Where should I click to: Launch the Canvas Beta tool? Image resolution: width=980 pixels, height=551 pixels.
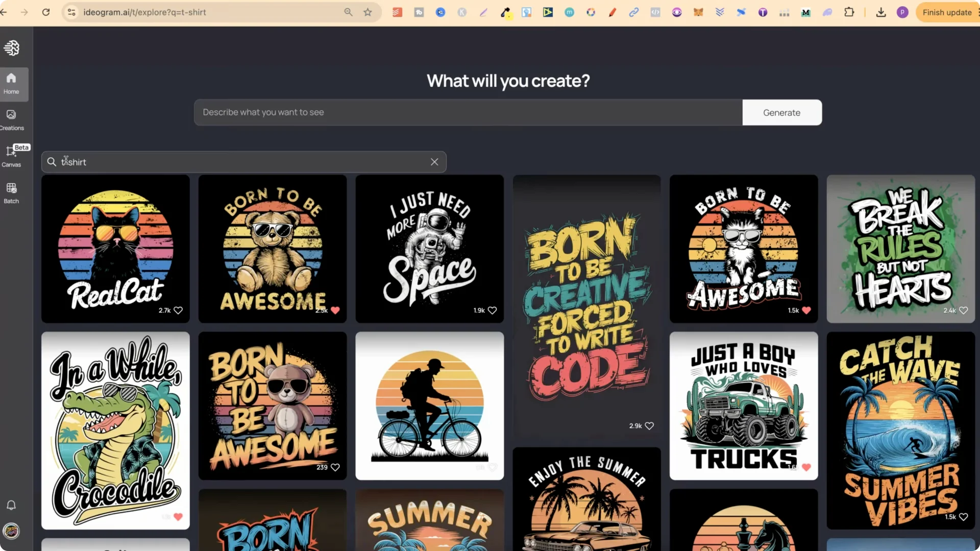pos(11,156)
